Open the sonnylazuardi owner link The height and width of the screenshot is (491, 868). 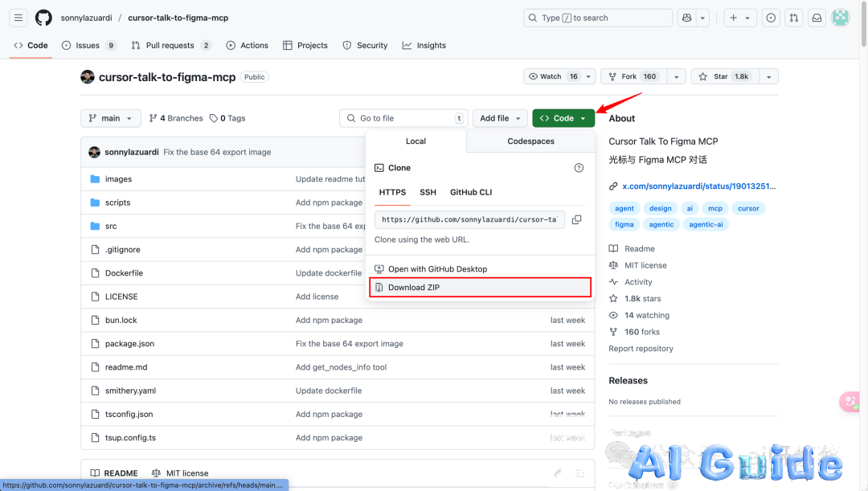point(86,18)
